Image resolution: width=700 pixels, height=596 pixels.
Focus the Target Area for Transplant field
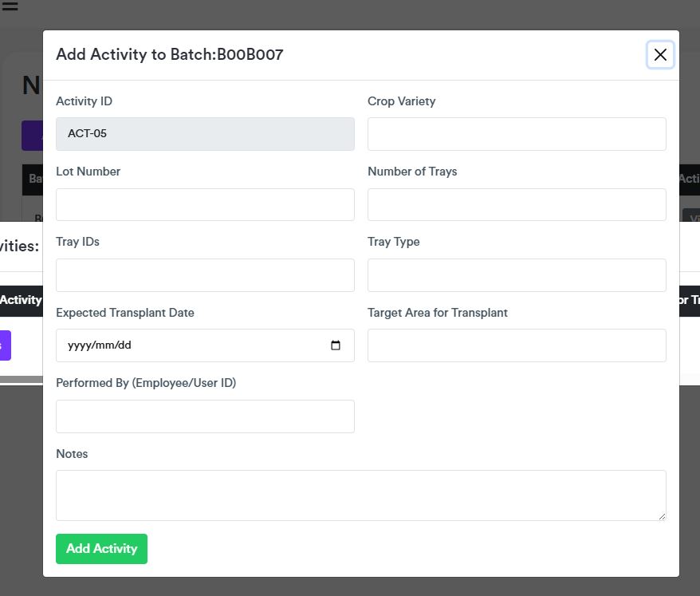[517, 345]
